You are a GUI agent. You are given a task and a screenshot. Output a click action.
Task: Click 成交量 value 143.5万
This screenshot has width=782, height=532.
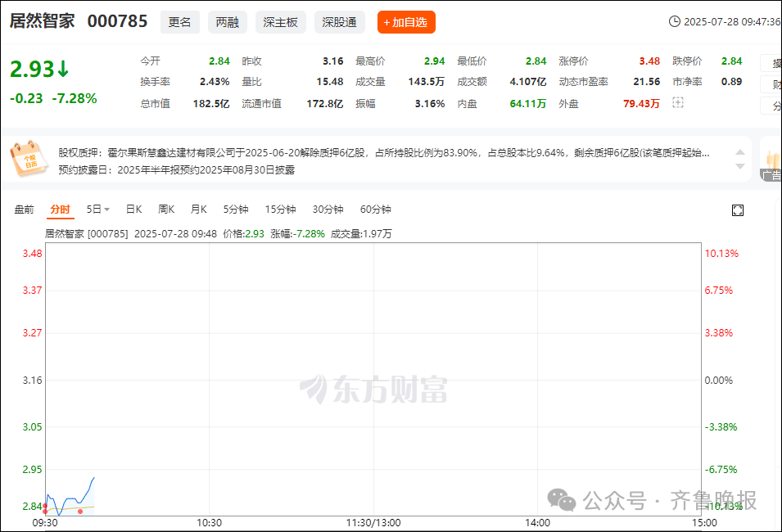point(427,82)
